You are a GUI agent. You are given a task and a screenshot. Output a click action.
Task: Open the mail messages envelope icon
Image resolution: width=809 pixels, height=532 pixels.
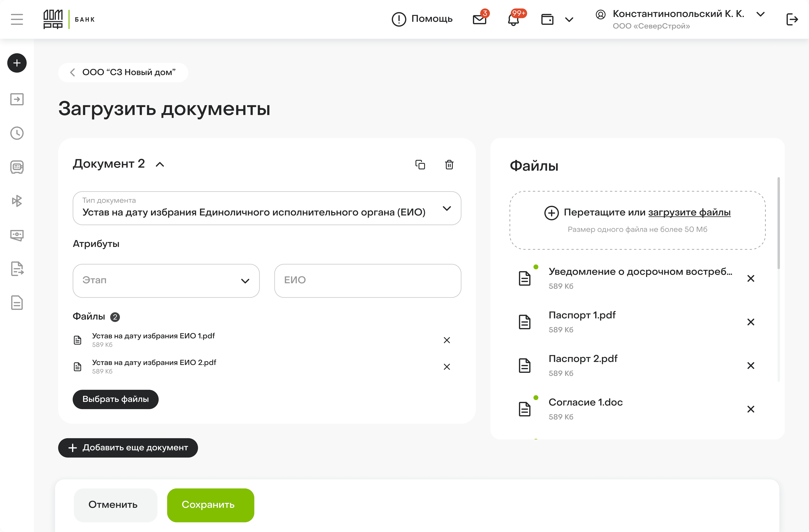[479, 19]
